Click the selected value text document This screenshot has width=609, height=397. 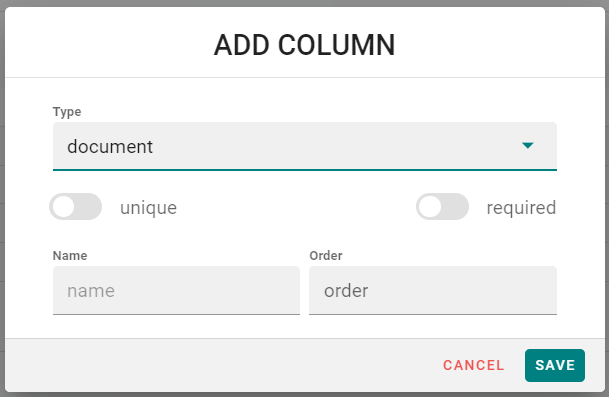[110, 147]
